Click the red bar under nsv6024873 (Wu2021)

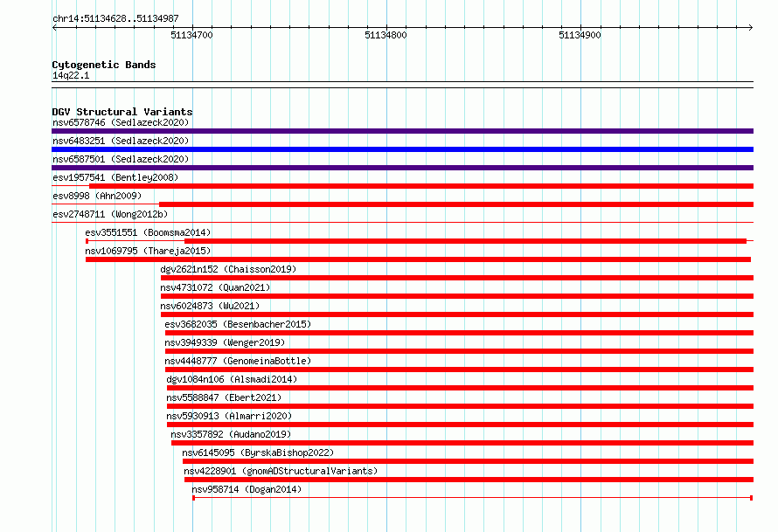click(457, 314)
